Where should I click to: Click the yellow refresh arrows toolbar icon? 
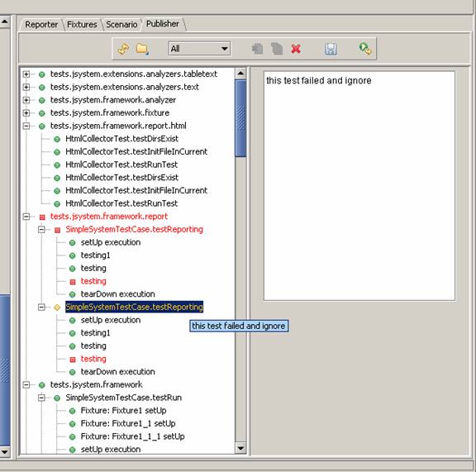[x=124, y=49]
